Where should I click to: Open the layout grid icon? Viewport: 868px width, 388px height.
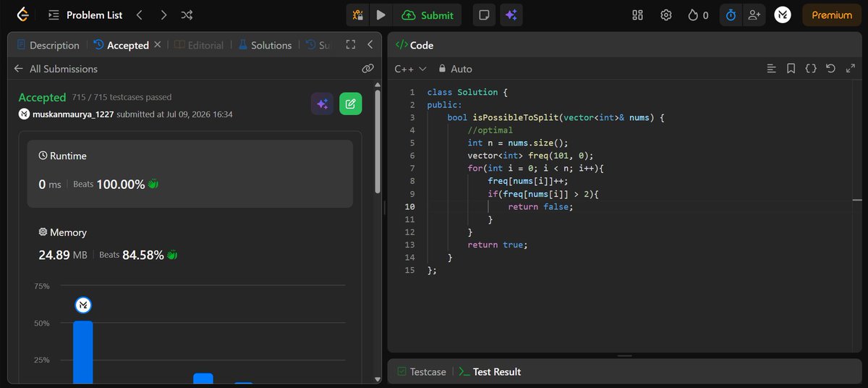coord(637,15)
